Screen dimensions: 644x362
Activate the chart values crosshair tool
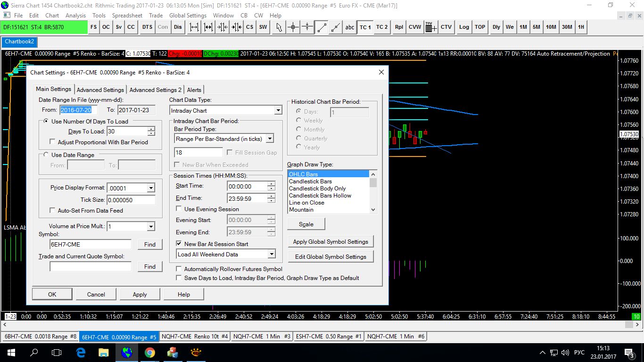click(x=293, y=27)
